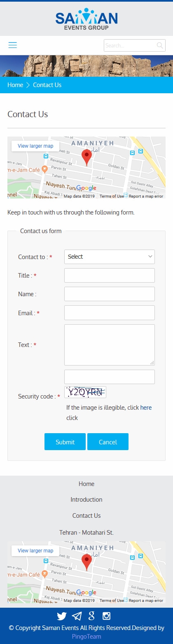Cancel the contact form
The height and width of the screenshot is (644, 173).
tap(108, 442)
